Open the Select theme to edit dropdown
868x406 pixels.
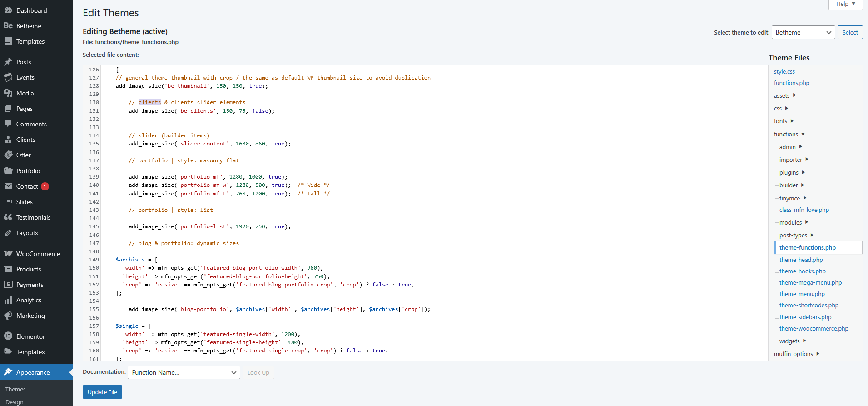click(x=803, y=32)
